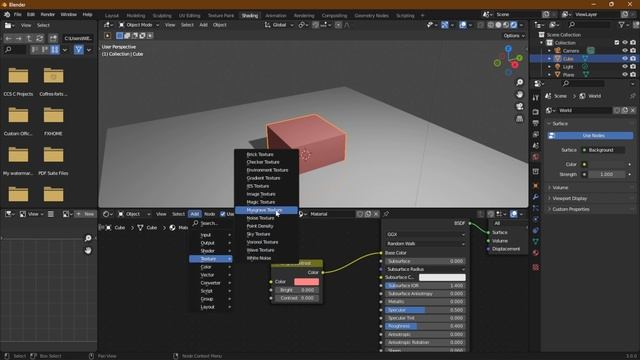This screenshot has height=360, width=640.
Task: Open the Render menu in top bar
Action: click(47, 14)
